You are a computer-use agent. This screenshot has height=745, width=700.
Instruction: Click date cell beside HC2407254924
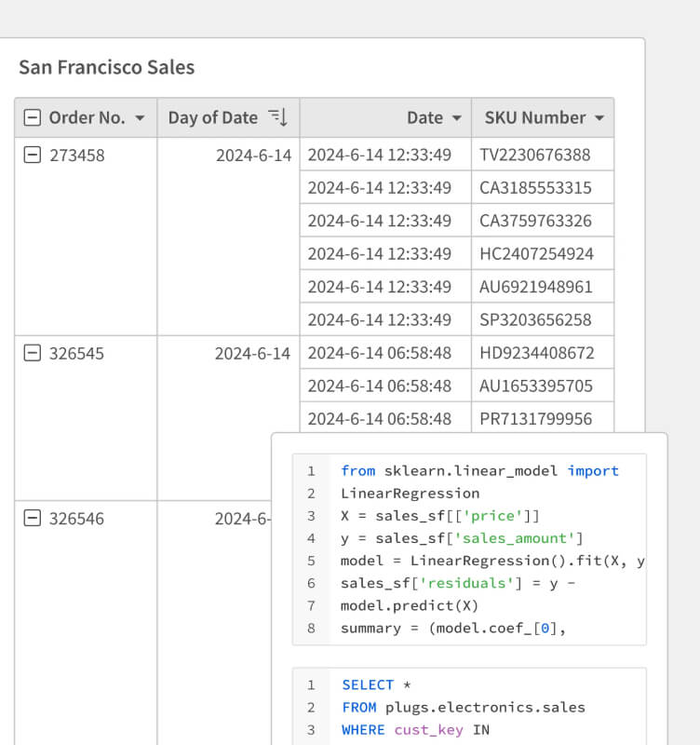coord(385,253)
